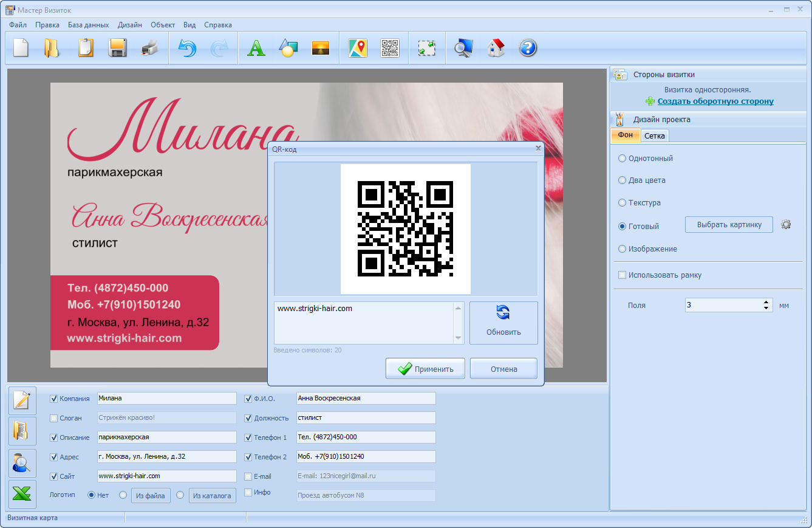812x528 pixels.
Task: Click the Применить button
Action: [425, 369]
